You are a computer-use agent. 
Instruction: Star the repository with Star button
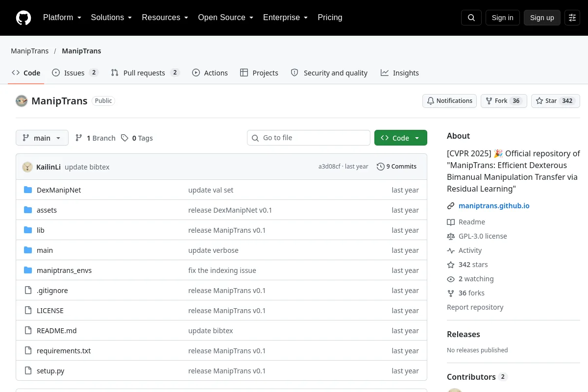coord(556,101)
